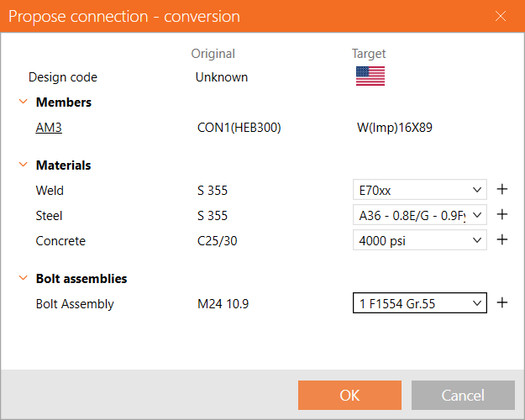525x420 pixels.
Task: Click the Bolt assemblies heading
Action: [81, 278]
